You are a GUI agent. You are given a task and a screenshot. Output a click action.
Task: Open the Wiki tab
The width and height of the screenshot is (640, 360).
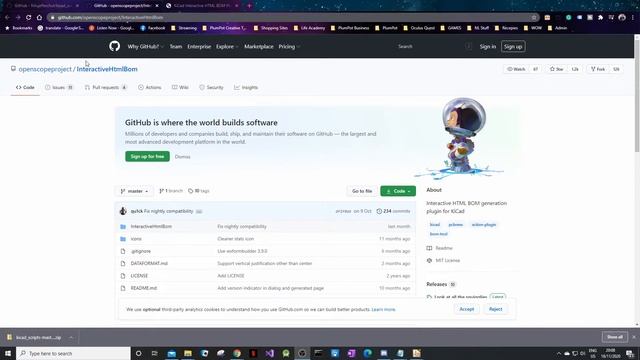click(180, 87)
